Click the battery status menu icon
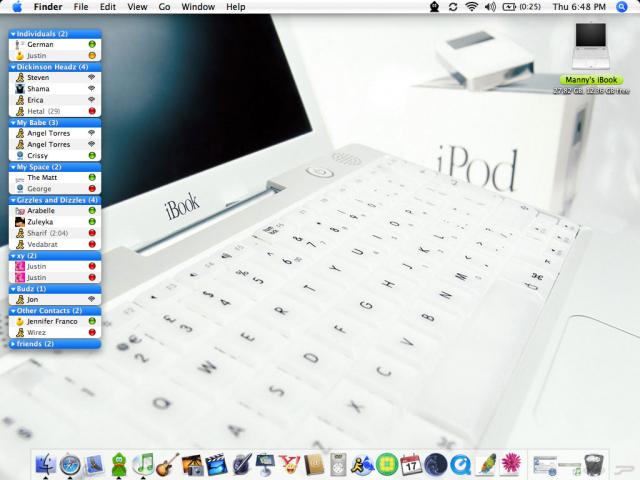Screen dimensions: 640x480 tap(521, 7)
